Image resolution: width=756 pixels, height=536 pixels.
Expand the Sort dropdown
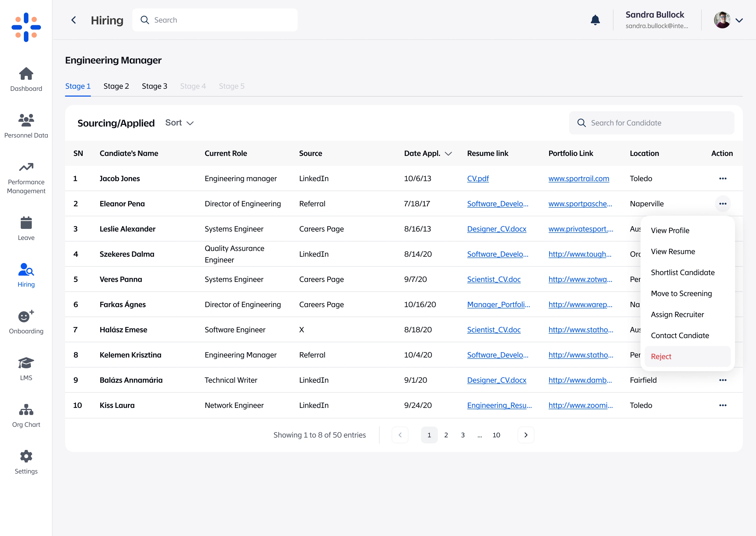(x=179, y=123)
